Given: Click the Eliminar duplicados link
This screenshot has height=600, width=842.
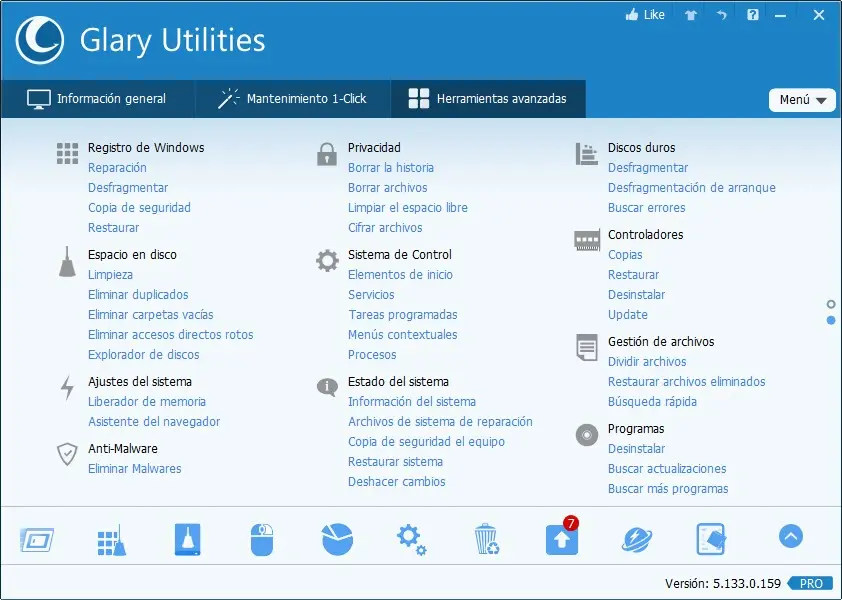Looking at the screenshot, I should (x=138, y=295).
